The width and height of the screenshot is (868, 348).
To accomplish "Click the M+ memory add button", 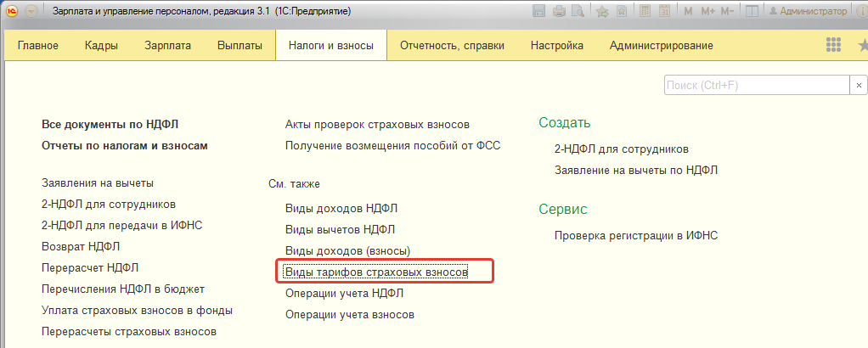I will click(x=707, y=11).
